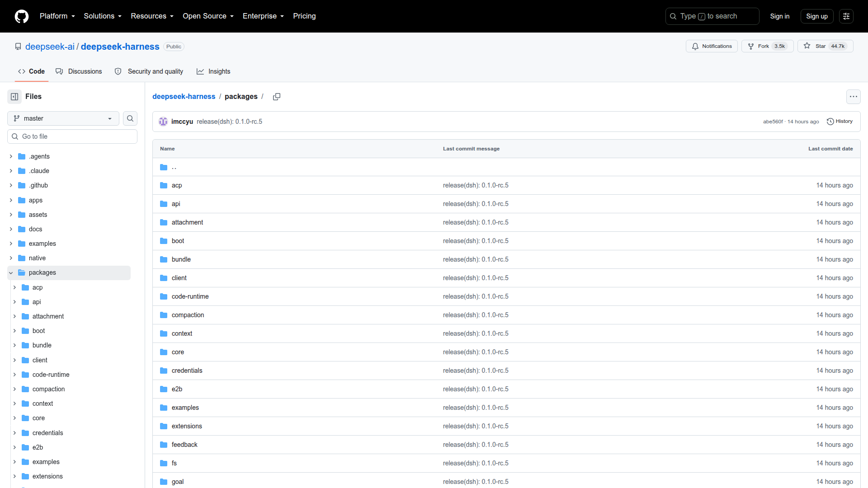Click the Go to file input
This screenshot has height=488, width=868.
[x=72, y=136]
